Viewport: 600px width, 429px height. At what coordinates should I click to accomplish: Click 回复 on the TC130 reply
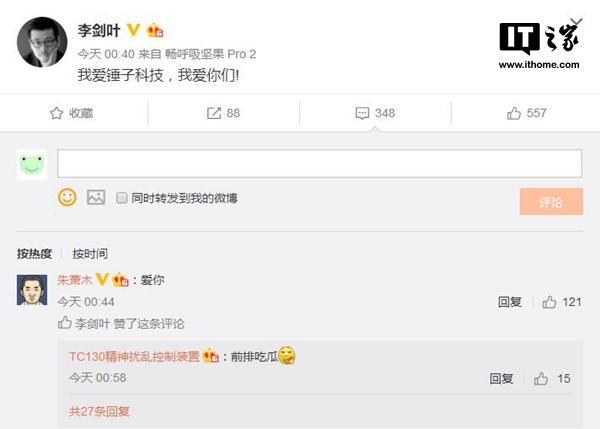pyautogui.click(x=501, y=378)
